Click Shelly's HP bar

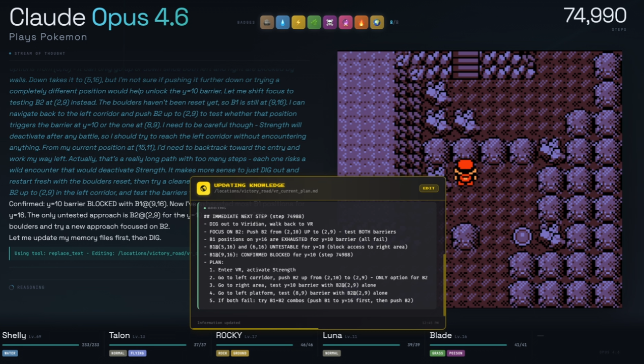40,345
